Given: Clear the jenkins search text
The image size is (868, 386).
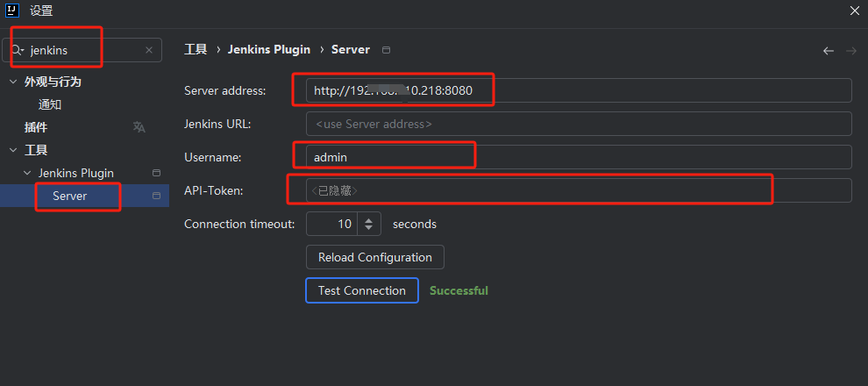Looking at the screenshot, I should point(149,51).
